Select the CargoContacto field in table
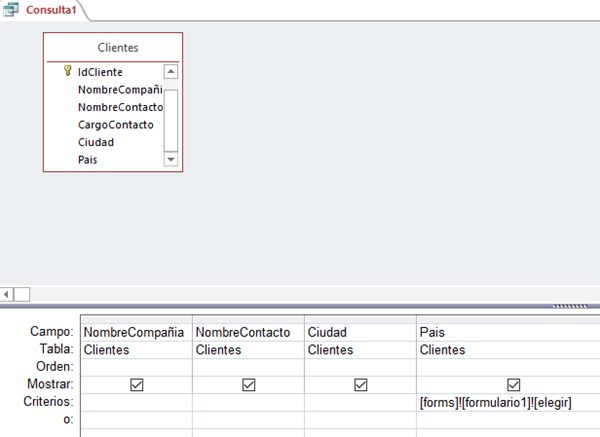 pos(115,125)
